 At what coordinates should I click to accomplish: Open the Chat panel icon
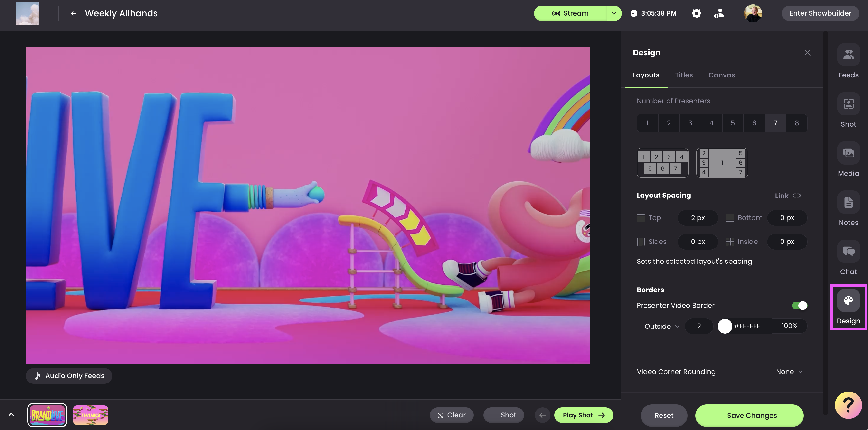[x=848, y=251]
